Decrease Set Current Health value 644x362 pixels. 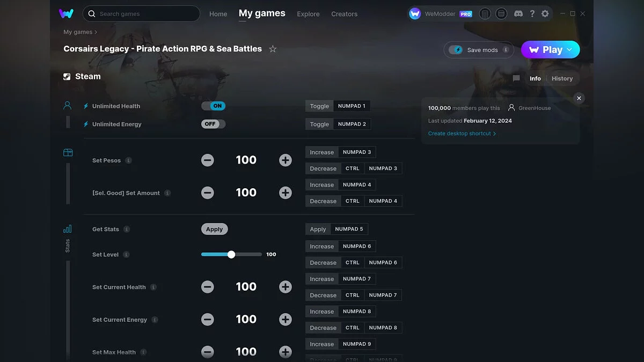click(x=208, y=287)
